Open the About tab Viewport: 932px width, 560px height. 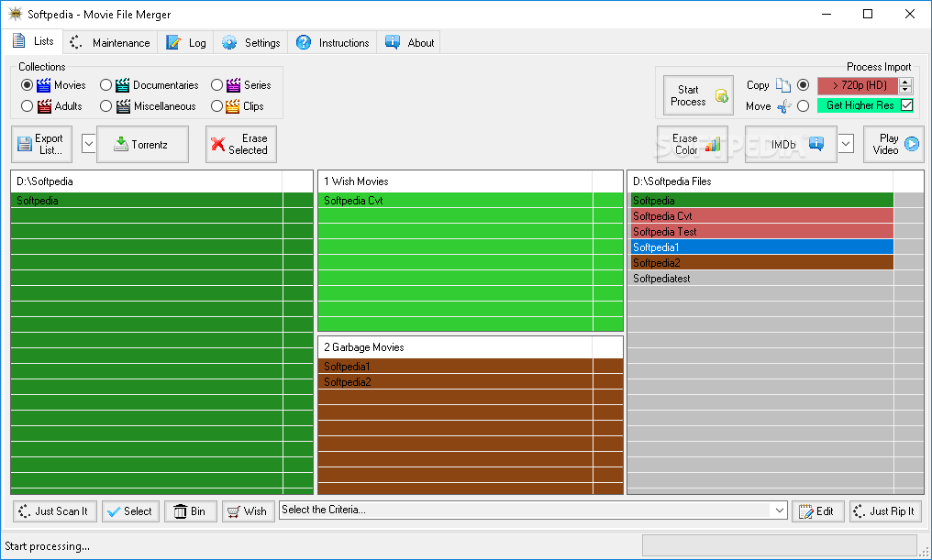pos(409,43)
